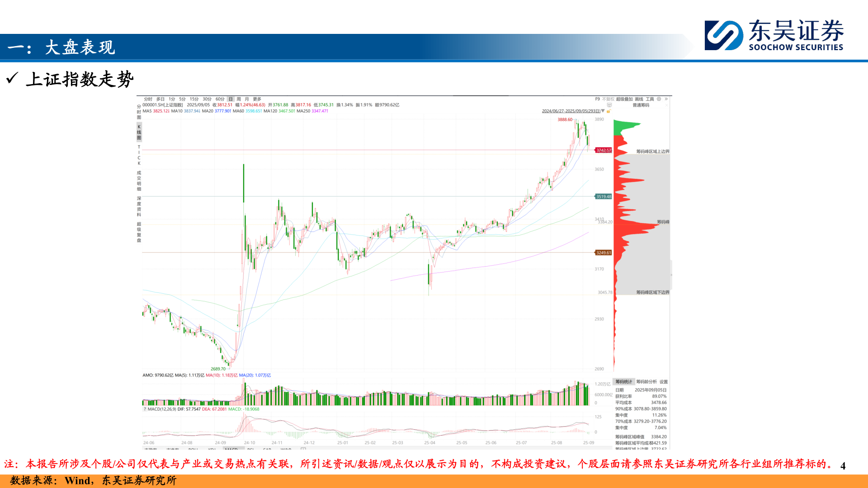Image resolution: width=868 pixels, height=488 pixels.
Task: Click the 画线 drawing tool button
Action: tap(639, 99)
